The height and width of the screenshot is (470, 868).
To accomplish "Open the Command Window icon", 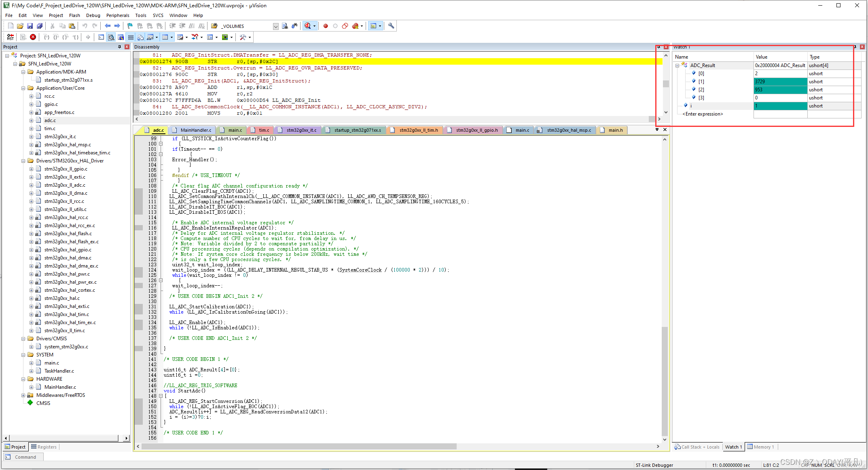I will (x=100, y=37).
